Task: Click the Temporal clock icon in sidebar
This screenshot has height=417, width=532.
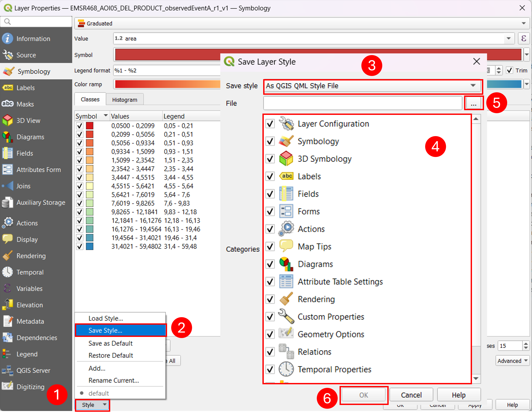Action: point(8,272)
